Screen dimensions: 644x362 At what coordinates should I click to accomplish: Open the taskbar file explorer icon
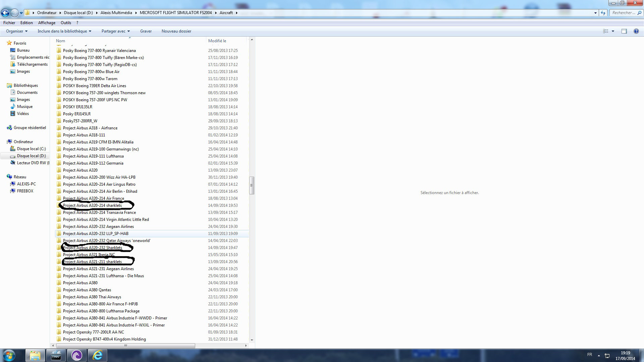point(35,355)
